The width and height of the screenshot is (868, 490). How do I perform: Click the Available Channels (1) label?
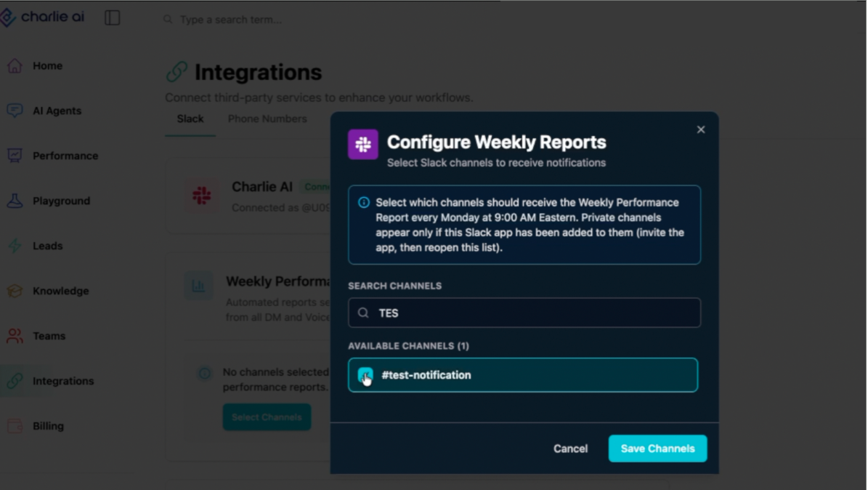click(x=408, y=346)
